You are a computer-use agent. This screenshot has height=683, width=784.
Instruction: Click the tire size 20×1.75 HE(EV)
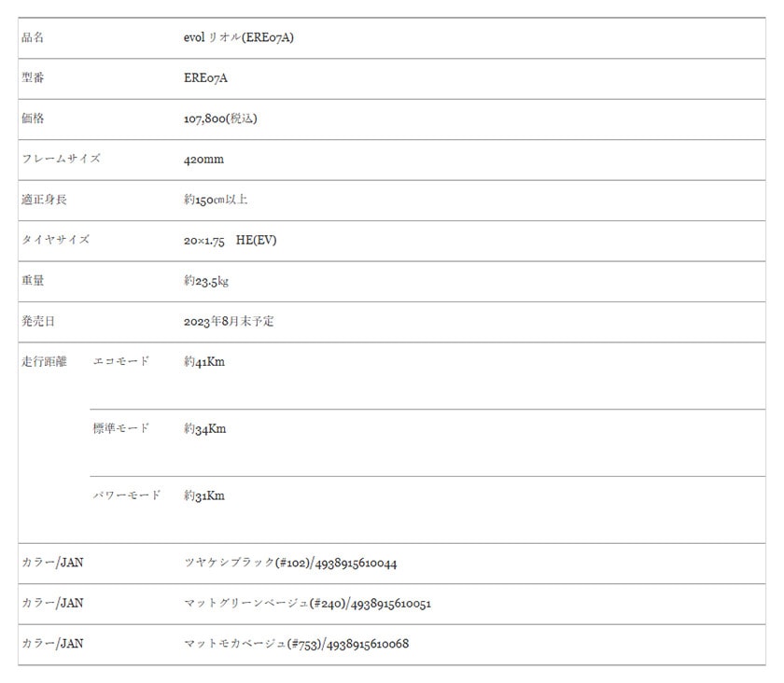(x=230, y=240)
